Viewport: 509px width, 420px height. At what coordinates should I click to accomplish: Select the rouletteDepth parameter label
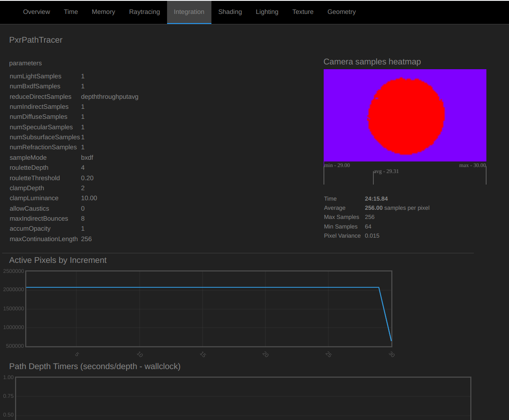pyautogui.click(x=29, y=168)
